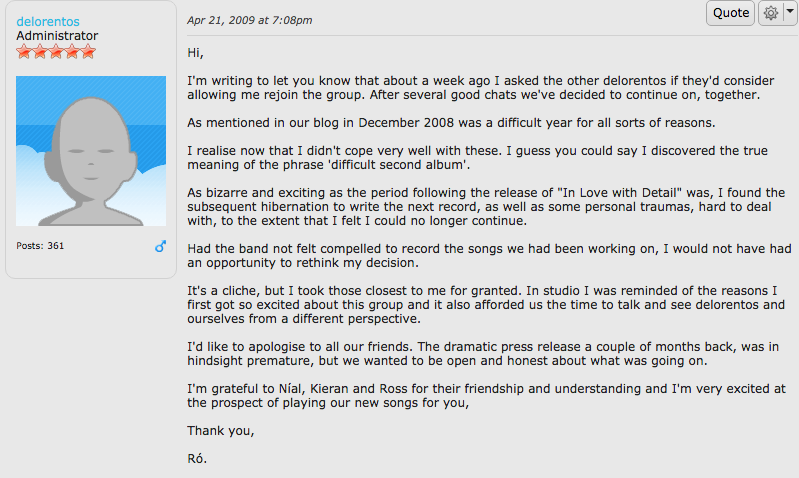Click the last red rank star

pos(88,51)
